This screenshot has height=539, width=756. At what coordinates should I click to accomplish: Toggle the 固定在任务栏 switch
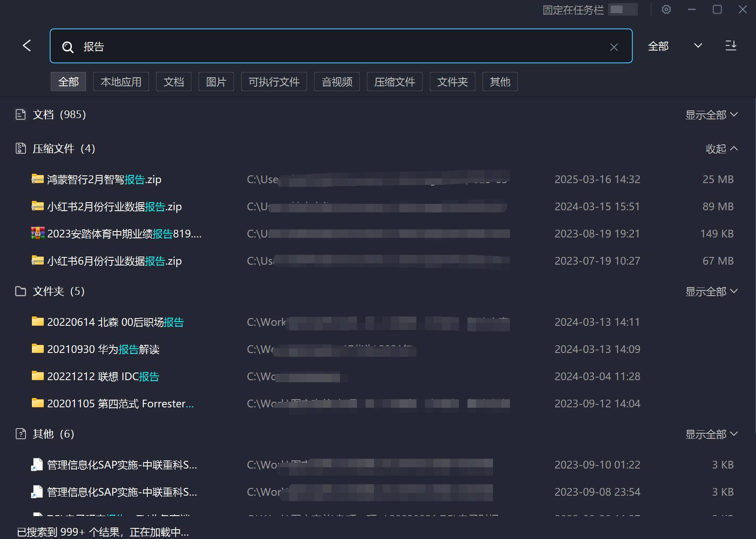[x=623, y=9]
